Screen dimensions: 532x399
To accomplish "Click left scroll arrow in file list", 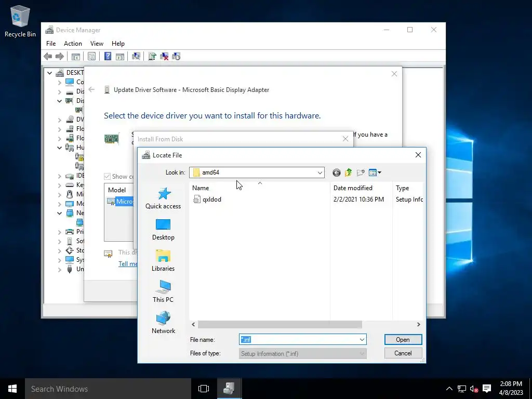I will [x=193, y=325].
